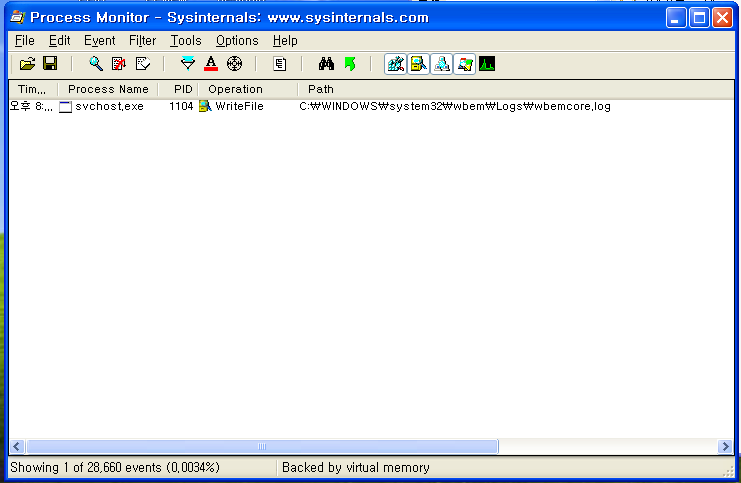Close the Process Monitor window
The height and width of the screenshot is (483, 741).
(723, 18)
